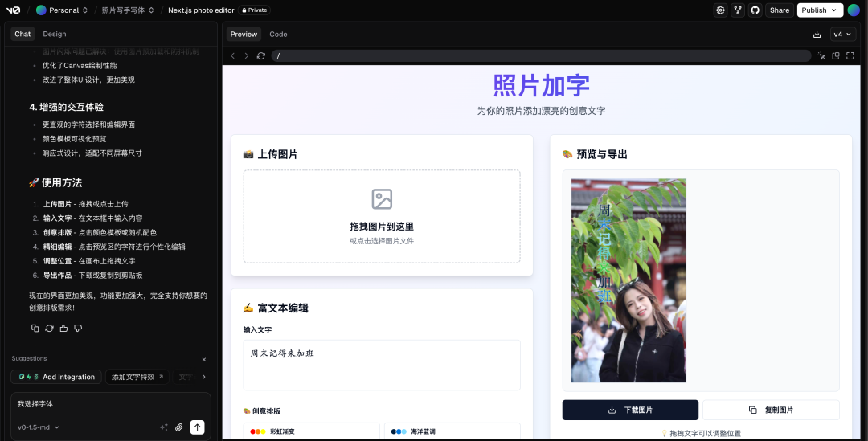868x441 pixels.
Task: Click the Next.js photo editor title
Action: 201,10
